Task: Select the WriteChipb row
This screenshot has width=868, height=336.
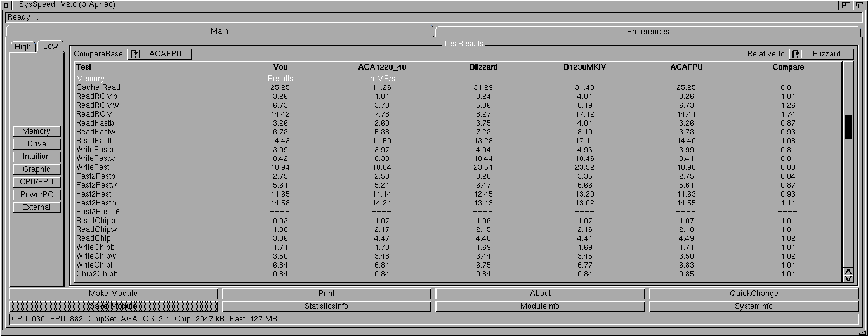Action: (x=458, y=247)
